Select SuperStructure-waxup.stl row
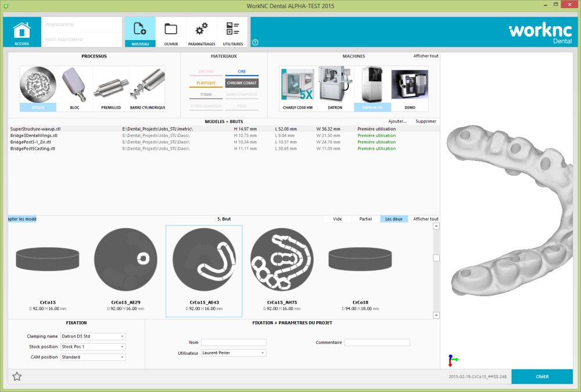 [x=224, y=129]
